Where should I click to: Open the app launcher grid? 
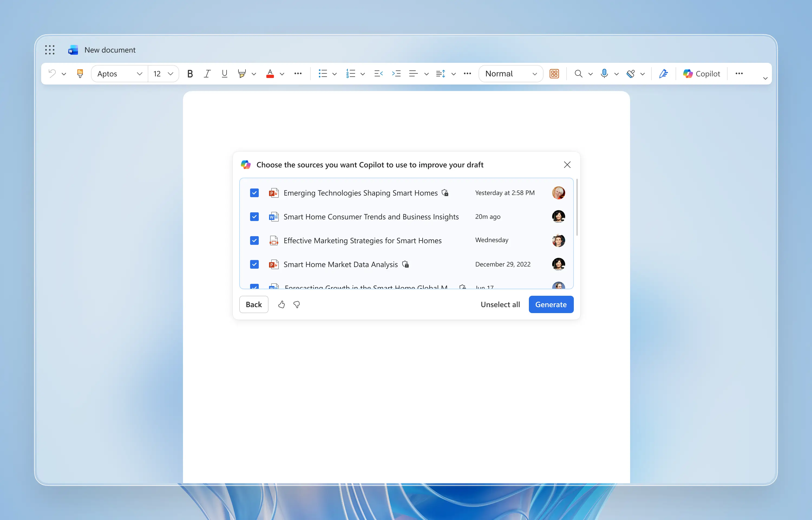tap(50, 50)
